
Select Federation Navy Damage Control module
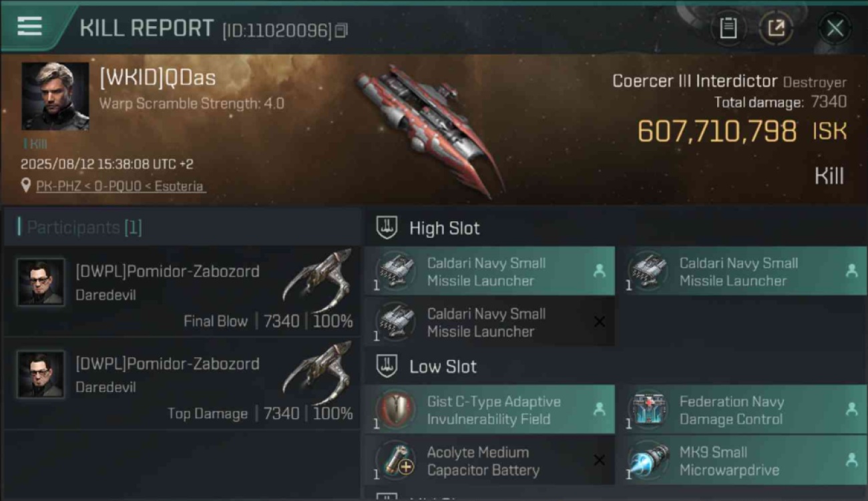(x=742, y=409)
